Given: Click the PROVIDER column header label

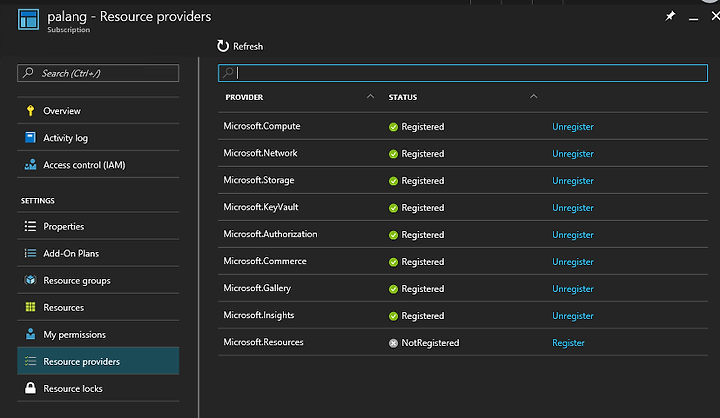Looking at the screenshot, I should pos(244,97).
